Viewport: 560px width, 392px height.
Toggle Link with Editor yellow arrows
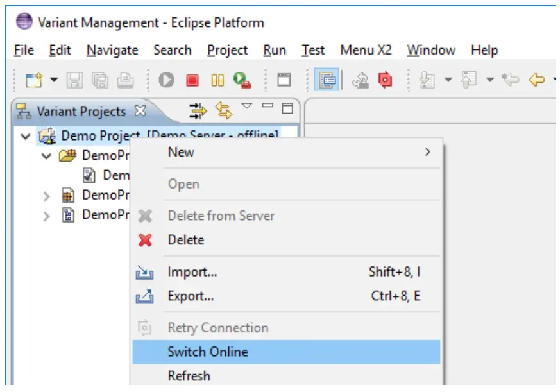pos(224,110)
